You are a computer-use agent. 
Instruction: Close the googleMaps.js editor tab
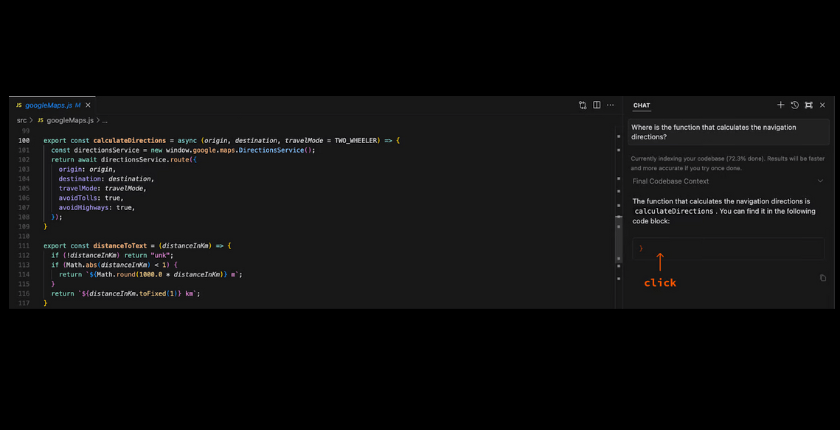(88, 105)
